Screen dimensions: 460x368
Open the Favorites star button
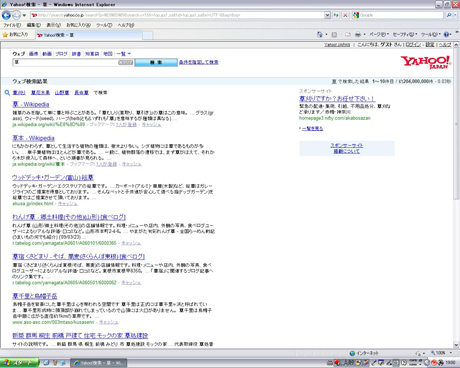click(16, 35)
